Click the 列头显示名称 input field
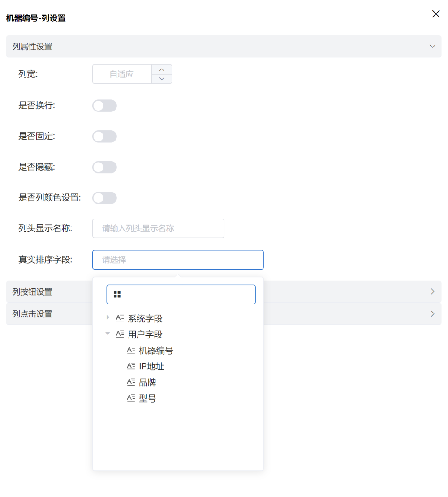Image resolution: width=448 pixels, height=497 pixels. pos(158,228)
